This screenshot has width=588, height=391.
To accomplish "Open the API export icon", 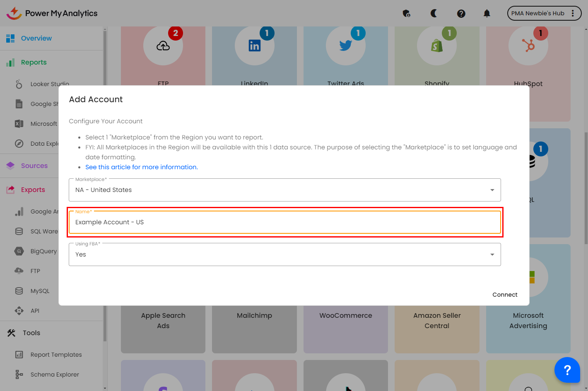I will click(x=19, y=311).
